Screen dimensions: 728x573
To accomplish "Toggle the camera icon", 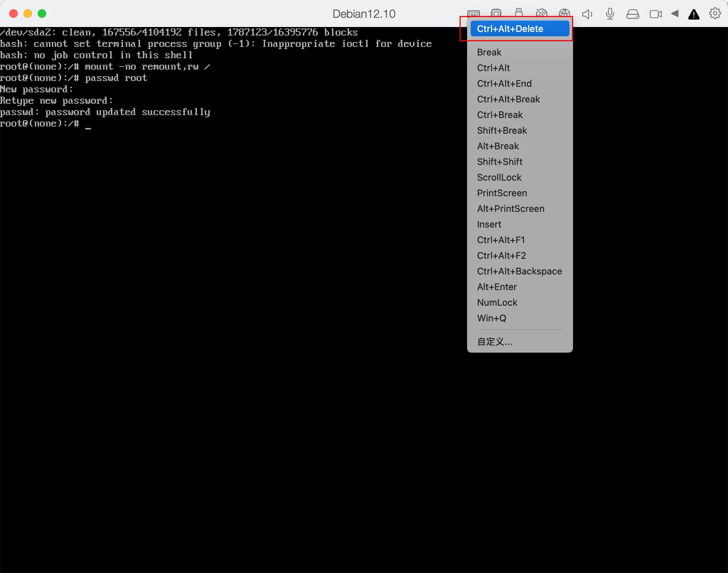I will click(655, 14).
